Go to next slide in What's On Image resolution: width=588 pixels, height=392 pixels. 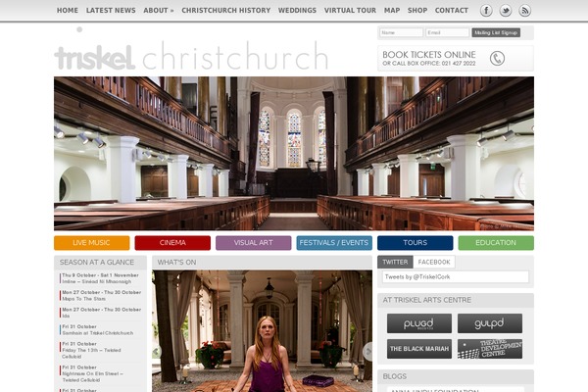point(367,352)
